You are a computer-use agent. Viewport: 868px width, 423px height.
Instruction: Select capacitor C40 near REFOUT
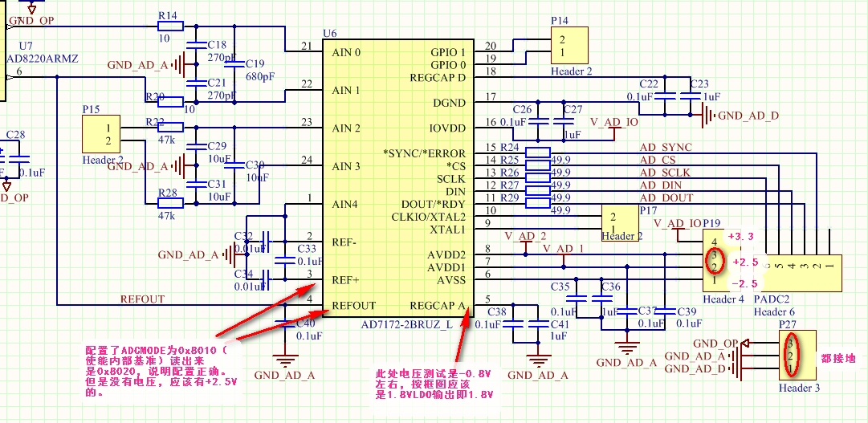[285, 323]
